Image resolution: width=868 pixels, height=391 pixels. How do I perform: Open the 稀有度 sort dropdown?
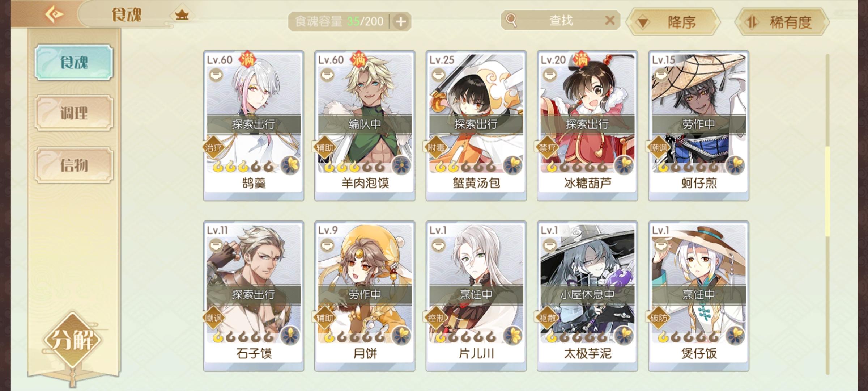pyautogui.click(x=782, y=22)
